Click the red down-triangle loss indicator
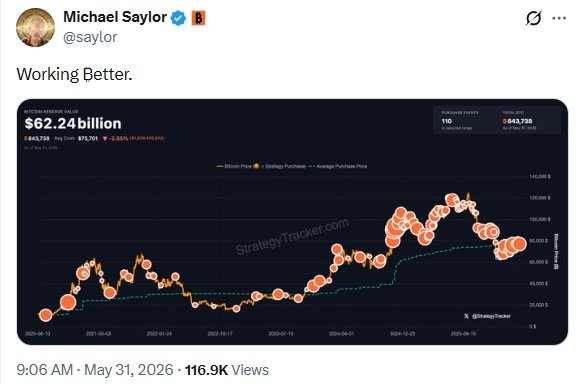 coord(105,138)
